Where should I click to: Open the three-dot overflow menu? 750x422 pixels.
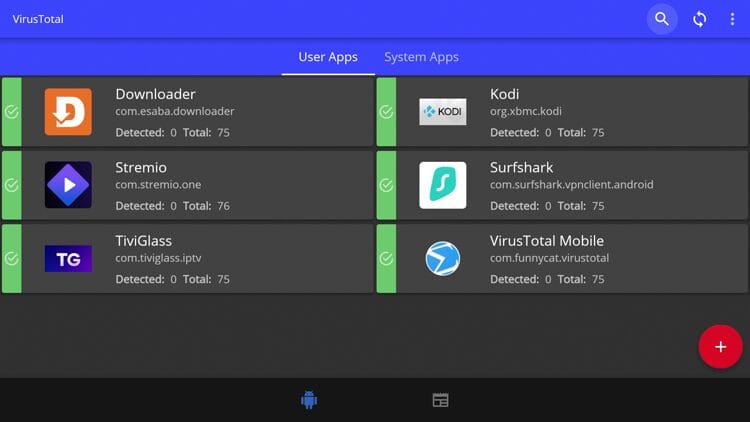(732, 19)
